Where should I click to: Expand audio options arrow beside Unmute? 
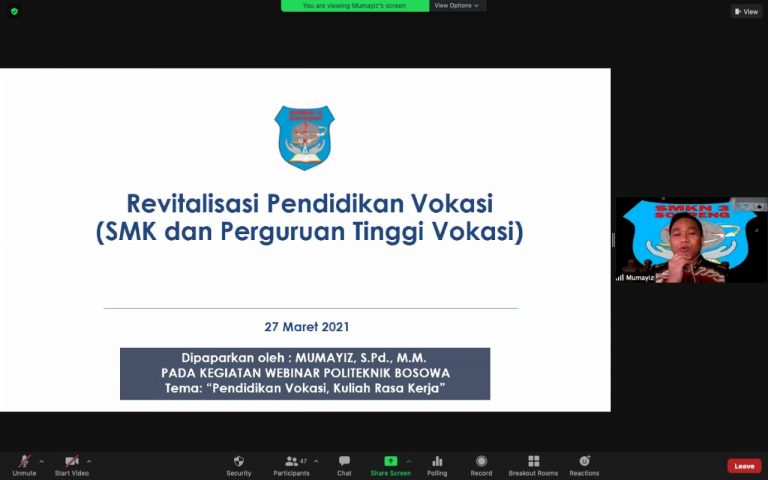point(42,461)
